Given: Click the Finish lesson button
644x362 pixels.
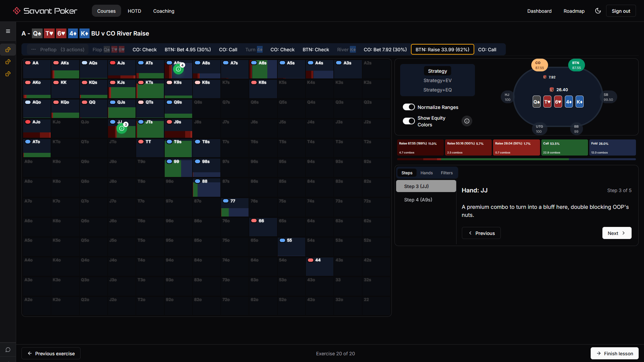Looking at the screenshot, I should pyautogui.click(x=614, y=353).
